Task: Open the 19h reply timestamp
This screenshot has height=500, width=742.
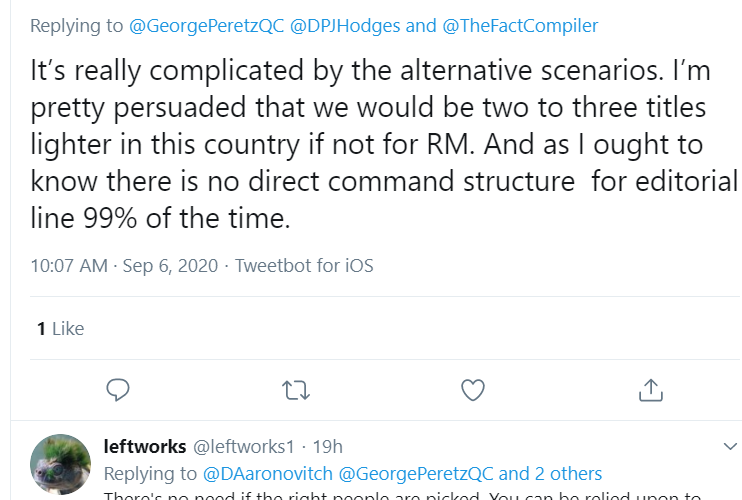Action: (327, 446)
